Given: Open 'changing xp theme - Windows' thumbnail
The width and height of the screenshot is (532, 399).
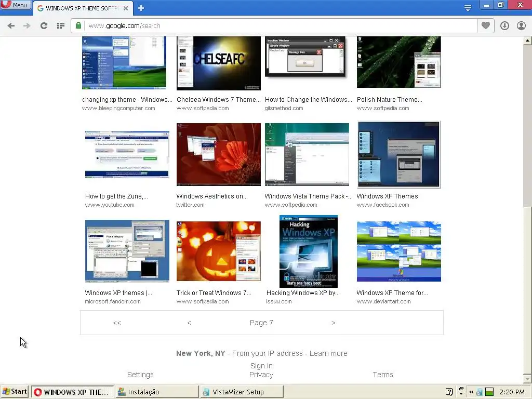Looking at the screenshot, I should tap(124, 63).
